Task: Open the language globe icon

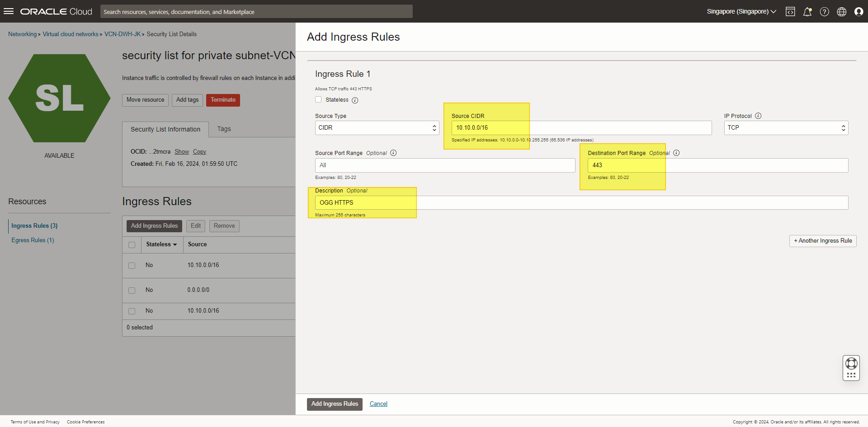Action: (842, 12)
